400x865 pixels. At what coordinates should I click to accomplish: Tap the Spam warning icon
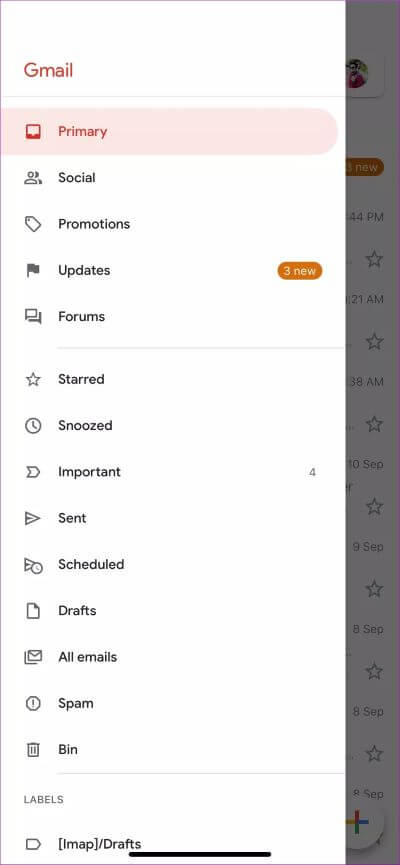(x=33, y=703)
